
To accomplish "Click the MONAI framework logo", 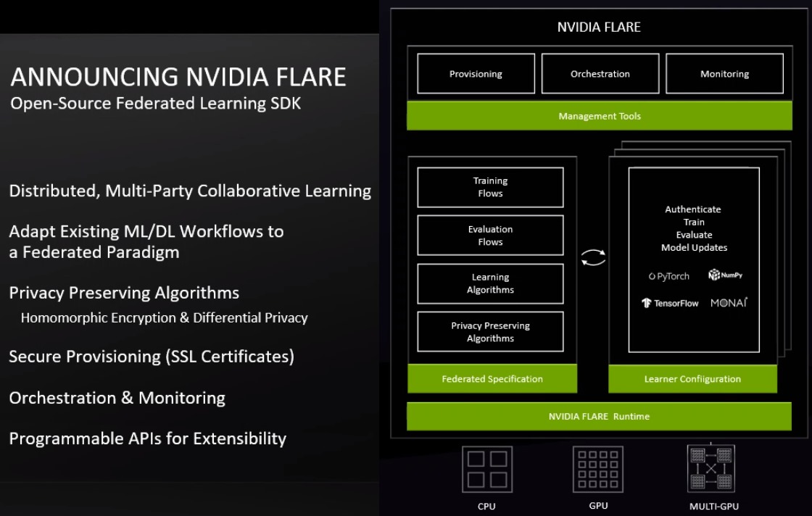I will [x=729, y=303].
